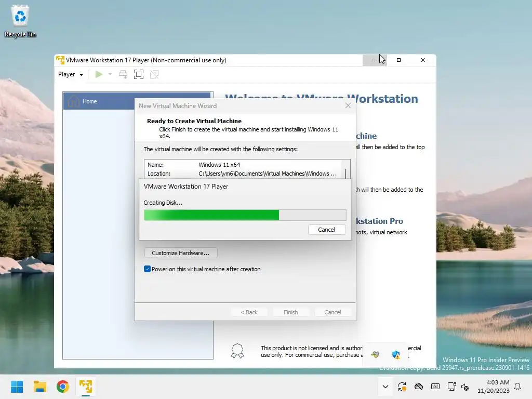
Task: Minimize the VMware Workstation Player window
Action: point(374,60)
